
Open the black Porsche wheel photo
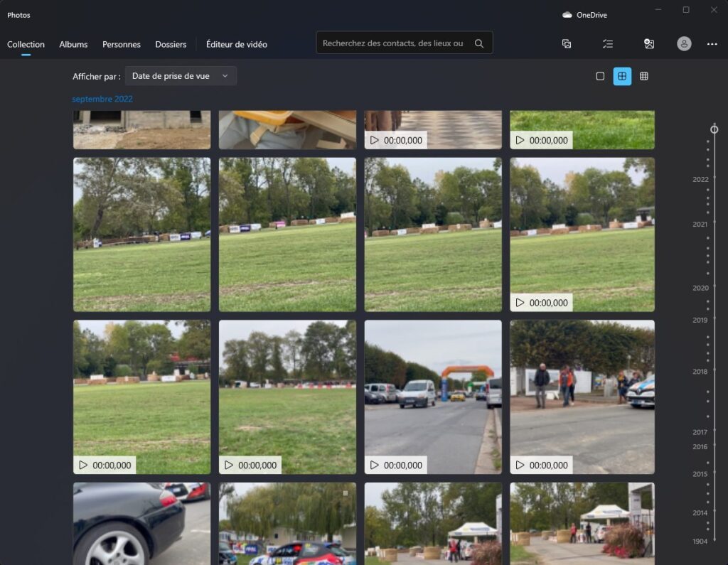141,524
